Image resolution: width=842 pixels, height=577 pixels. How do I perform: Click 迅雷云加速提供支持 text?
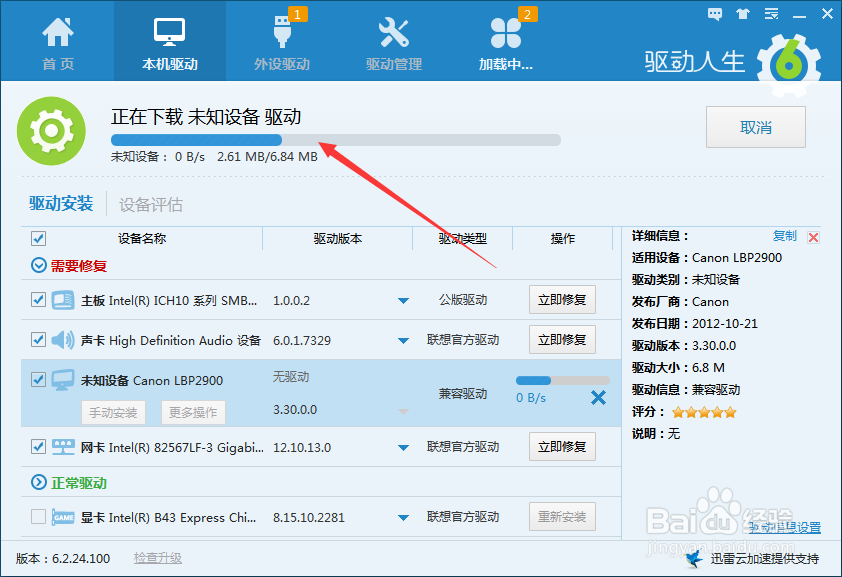765,559
